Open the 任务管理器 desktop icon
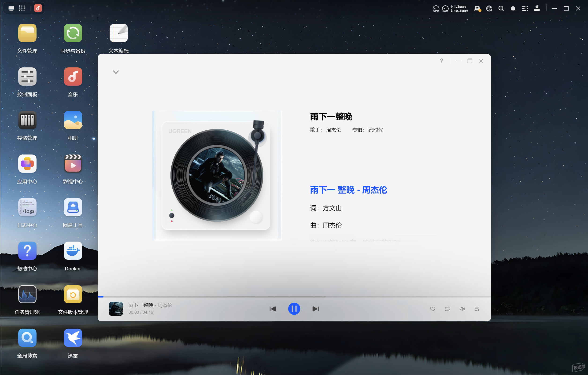 pos(27,294)
